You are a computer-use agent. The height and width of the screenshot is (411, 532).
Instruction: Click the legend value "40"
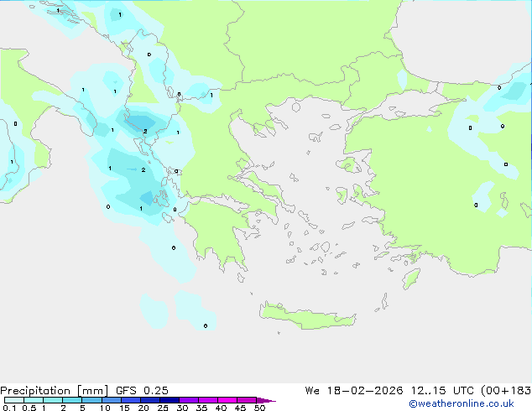(x=221, y=408)
